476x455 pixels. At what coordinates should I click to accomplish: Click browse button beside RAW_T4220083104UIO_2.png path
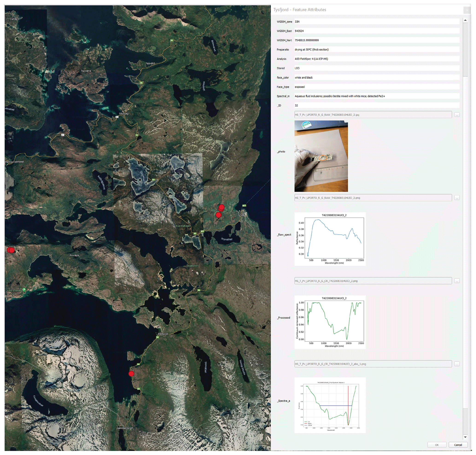coord(457,198)
